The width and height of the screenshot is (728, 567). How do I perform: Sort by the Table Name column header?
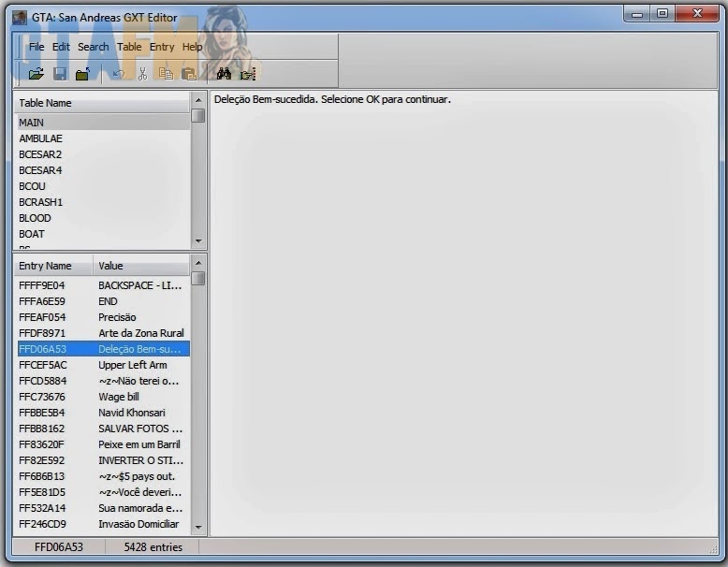click(x=102, y=103)
